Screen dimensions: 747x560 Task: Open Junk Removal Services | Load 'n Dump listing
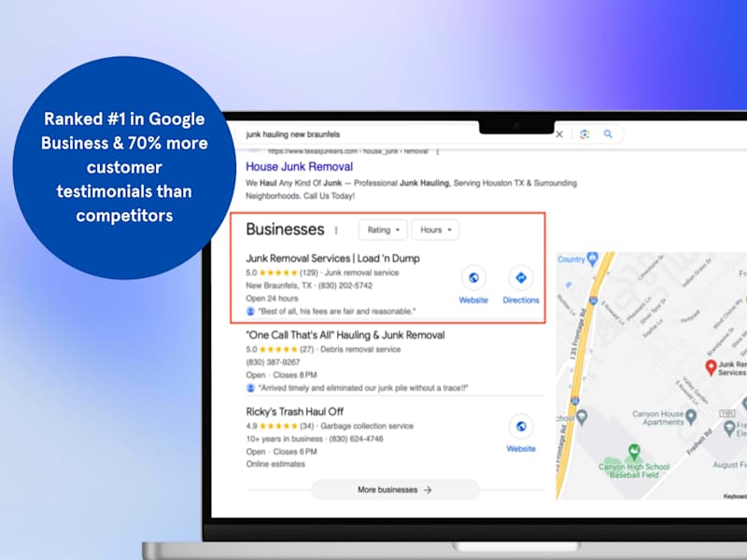332,259
